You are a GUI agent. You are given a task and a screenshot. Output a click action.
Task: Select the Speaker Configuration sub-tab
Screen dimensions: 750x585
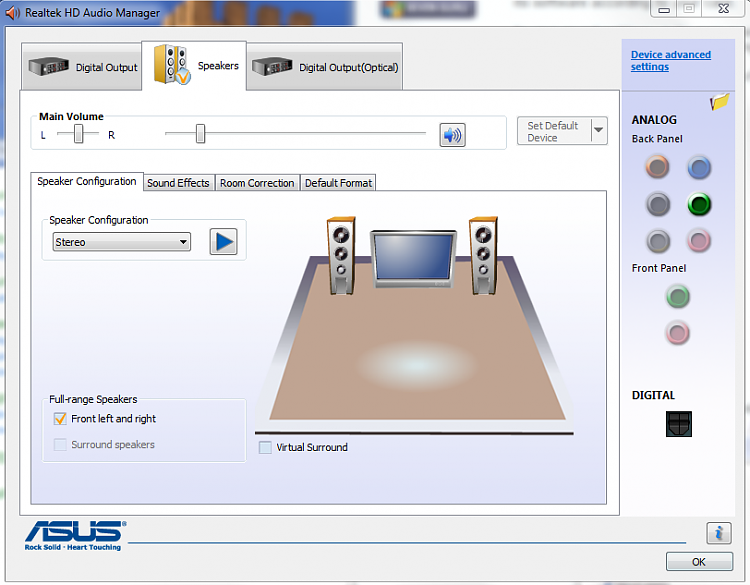click(87, 181)
